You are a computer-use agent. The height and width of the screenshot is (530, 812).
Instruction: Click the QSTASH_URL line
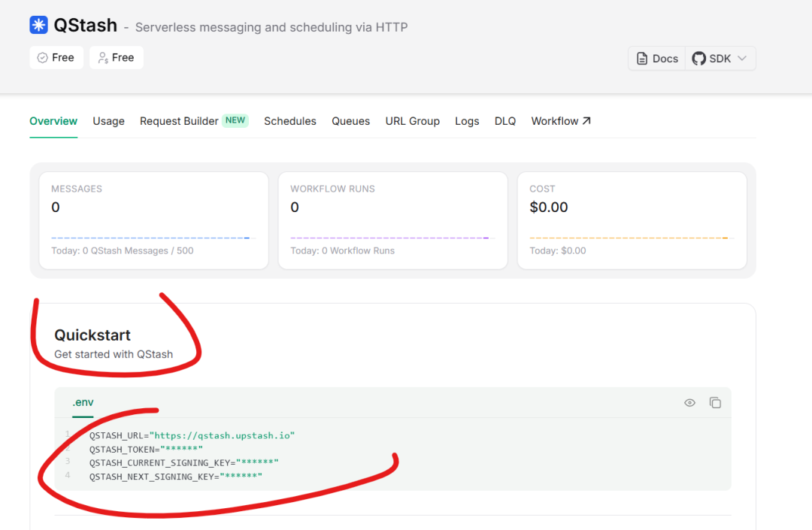(192, 435)
